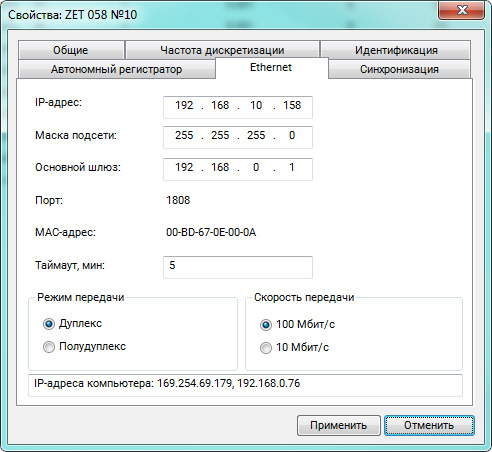This screenshot has height=452, width=492.
Task: Click the MAC address value text
Action: 211,232
